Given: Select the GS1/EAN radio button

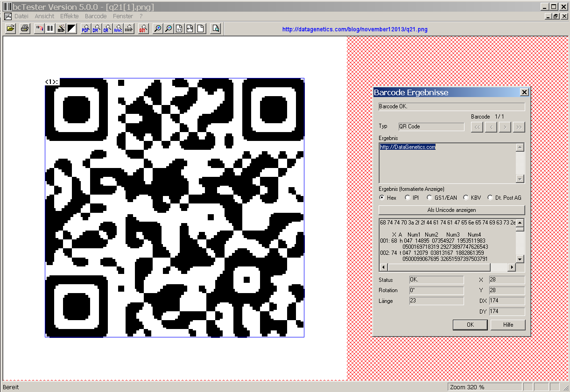Looking at the screenshot, I should click(x=430, y=198).
